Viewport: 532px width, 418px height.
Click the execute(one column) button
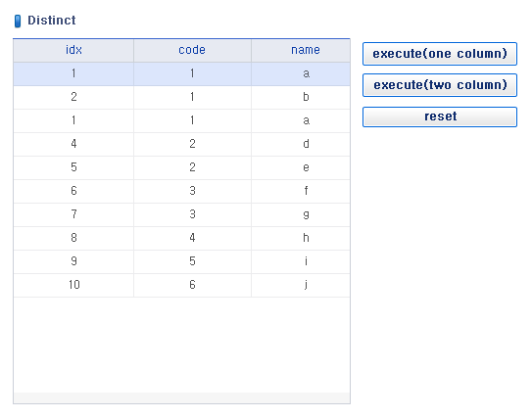pos(439,54)
